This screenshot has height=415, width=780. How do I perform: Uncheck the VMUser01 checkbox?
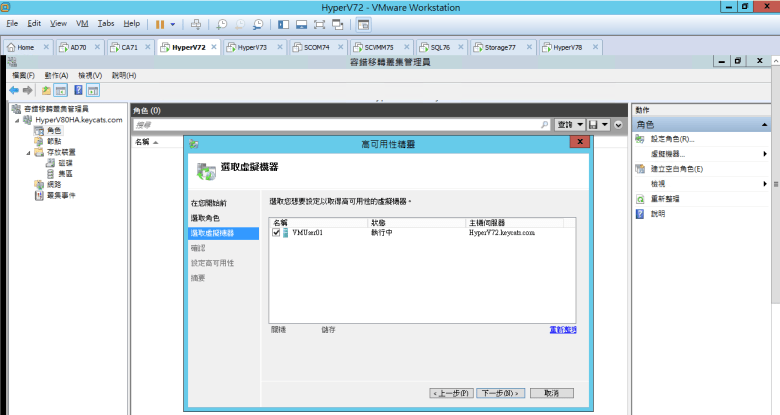click(277, 232)
